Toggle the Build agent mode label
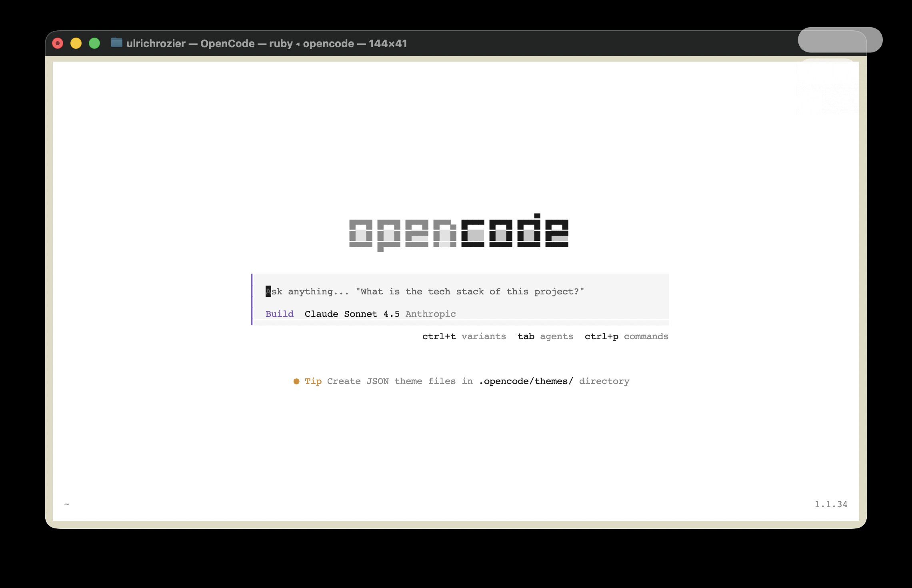This screenshot has width=912, height=588. (279, 314)
